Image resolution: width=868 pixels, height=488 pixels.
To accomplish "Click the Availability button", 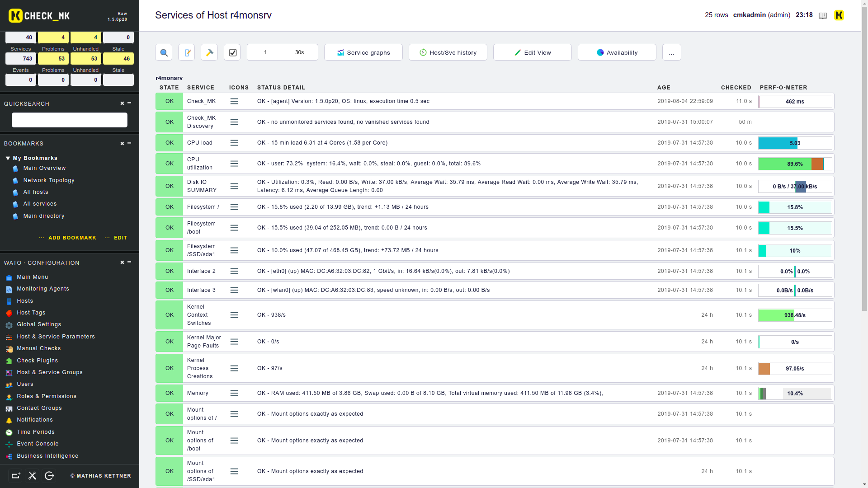I will coord(617,52).
